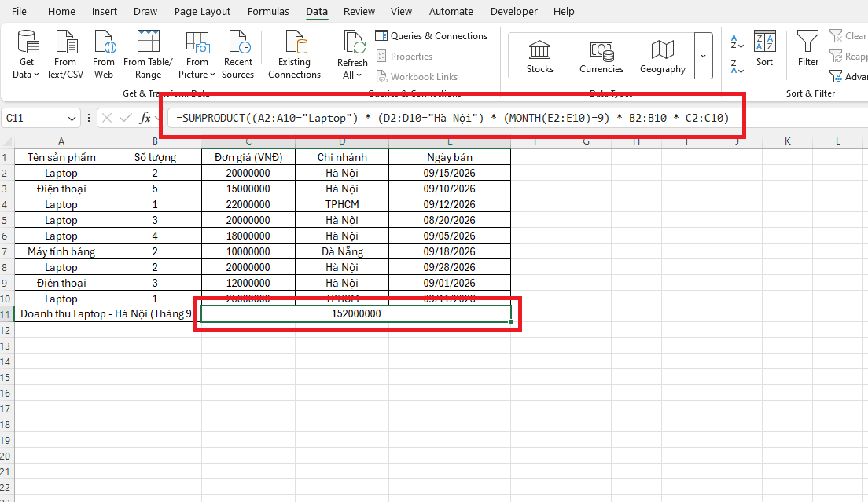This screenshot has width=868, height=502.
Task: Open From Text/CSV import
Action: coord(64,55)
